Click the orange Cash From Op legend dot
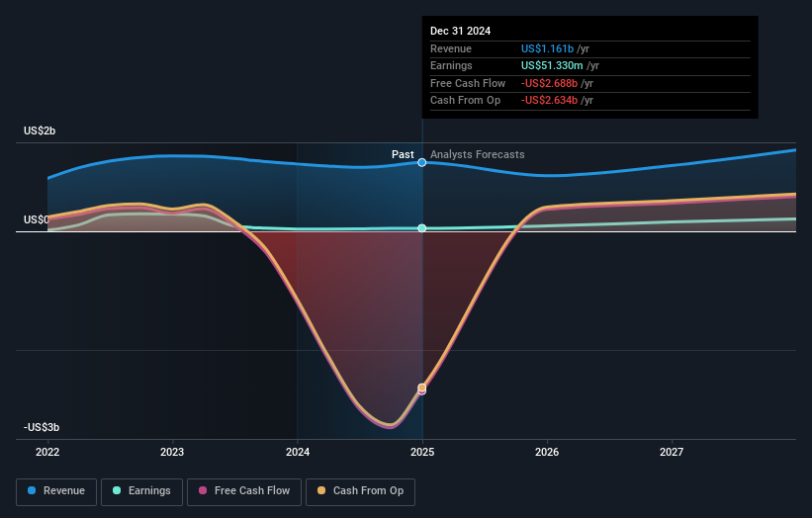The image size is (812, 518). click(x=321, y=490)
